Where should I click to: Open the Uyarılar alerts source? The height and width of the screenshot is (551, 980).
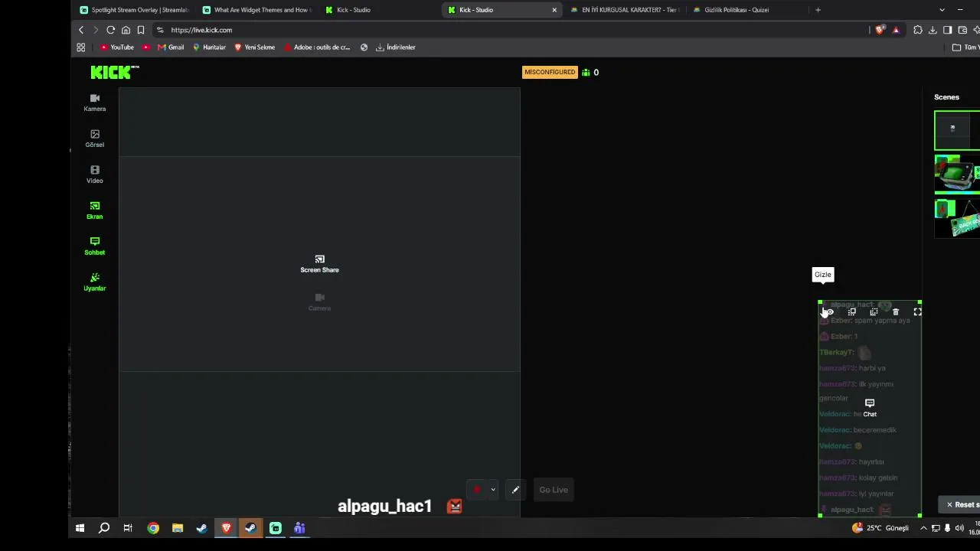95,282
